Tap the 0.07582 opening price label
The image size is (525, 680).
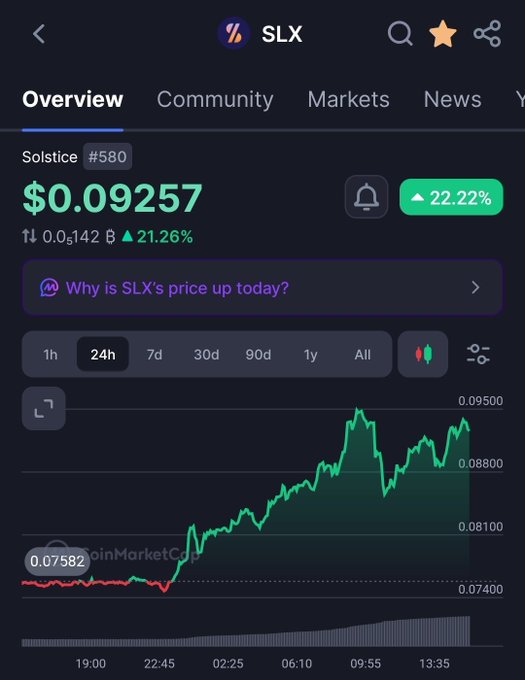point(57,561)
